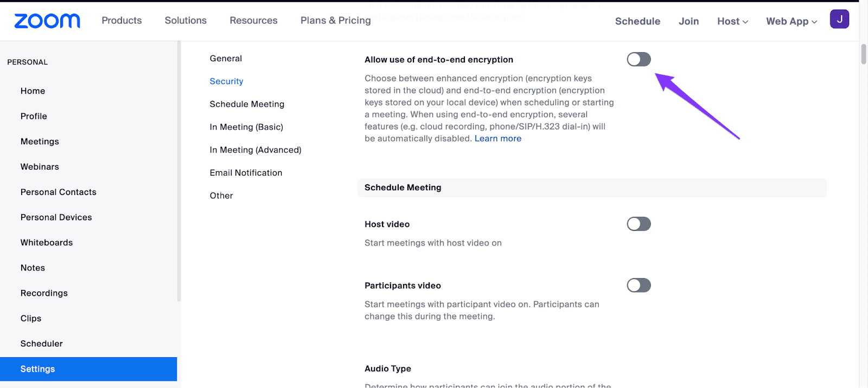The height and width of the screenshot is (388, 868).
Task: Click the Join button
Action: (688, 21)
